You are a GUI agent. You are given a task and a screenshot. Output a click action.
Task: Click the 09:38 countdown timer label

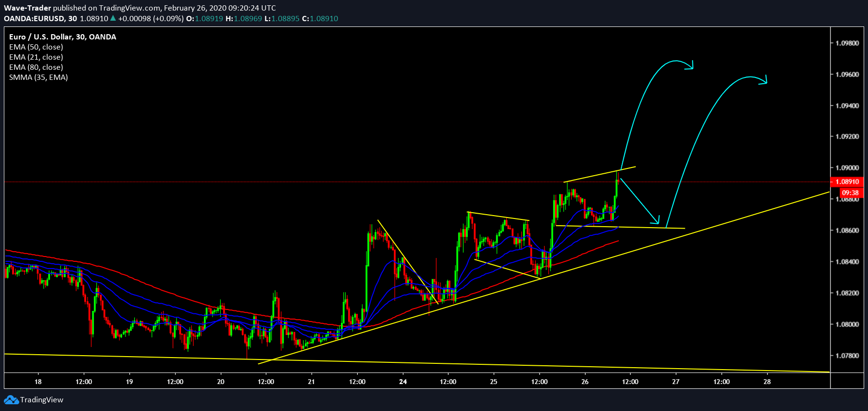(850, 193)
